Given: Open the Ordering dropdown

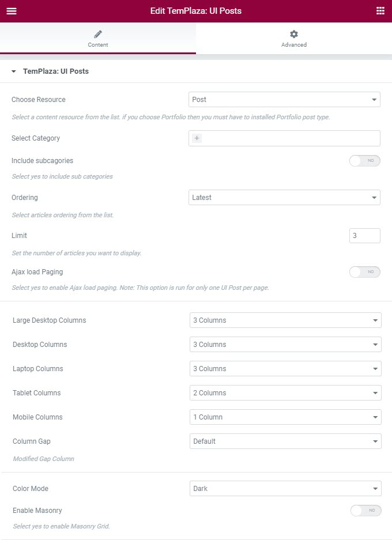Looking at the screenshot, I should (x=284, y=198).
